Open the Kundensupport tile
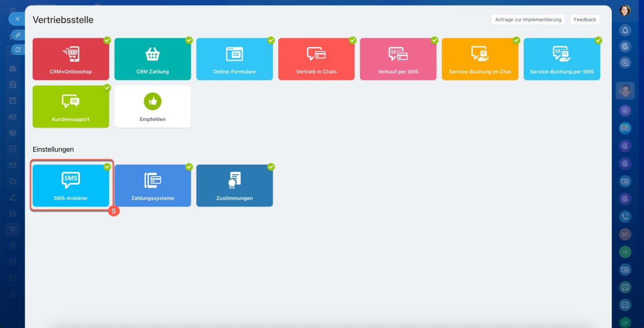The height and width of the screenshot is (328, 644). tap(71, 106)
